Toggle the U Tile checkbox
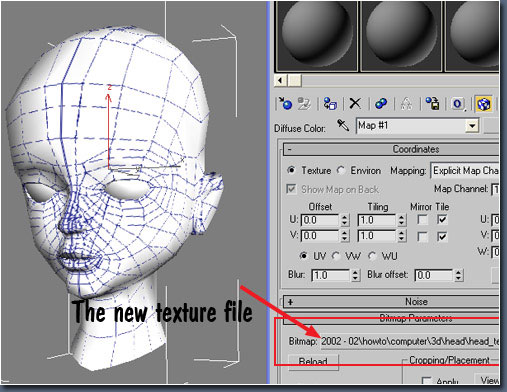The height and width of the screenshot is (392, 507). click(x=442, y=220)
